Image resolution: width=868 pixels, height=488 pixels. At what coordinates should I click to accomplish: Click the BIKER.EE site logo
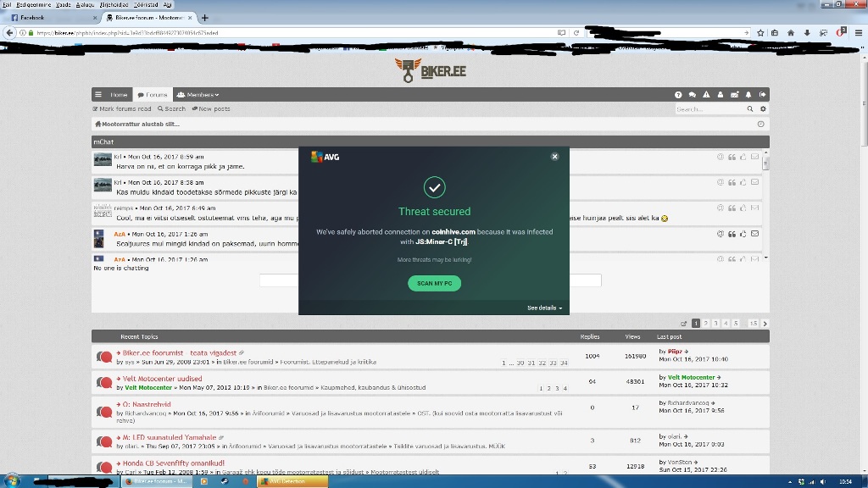click(x=430, y=71)
